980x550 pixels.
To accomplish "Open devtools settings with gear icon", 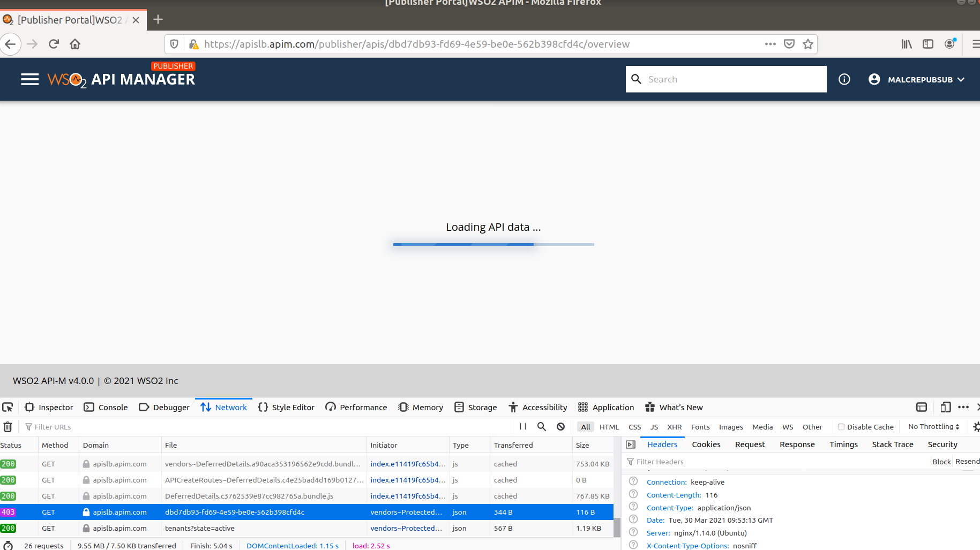I will tap(976, 426).
